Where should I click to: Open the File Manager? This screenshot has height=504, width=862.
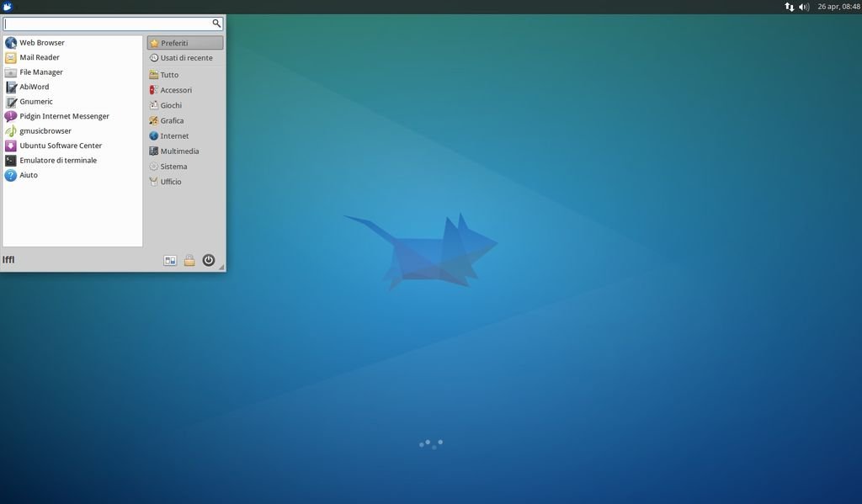click(x=40, y=72)
